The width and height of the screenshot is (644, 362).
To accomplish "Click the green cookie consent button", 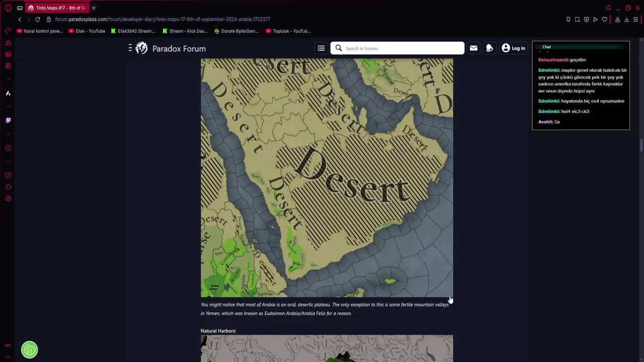I will click(x=29, y=349).
